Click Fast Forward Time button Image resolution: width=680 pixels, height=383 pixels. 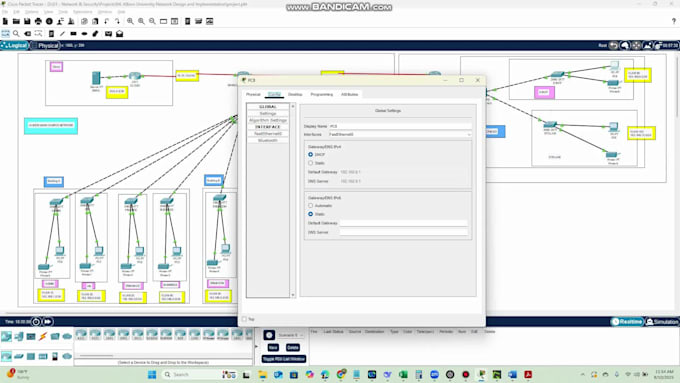[47, 322]
